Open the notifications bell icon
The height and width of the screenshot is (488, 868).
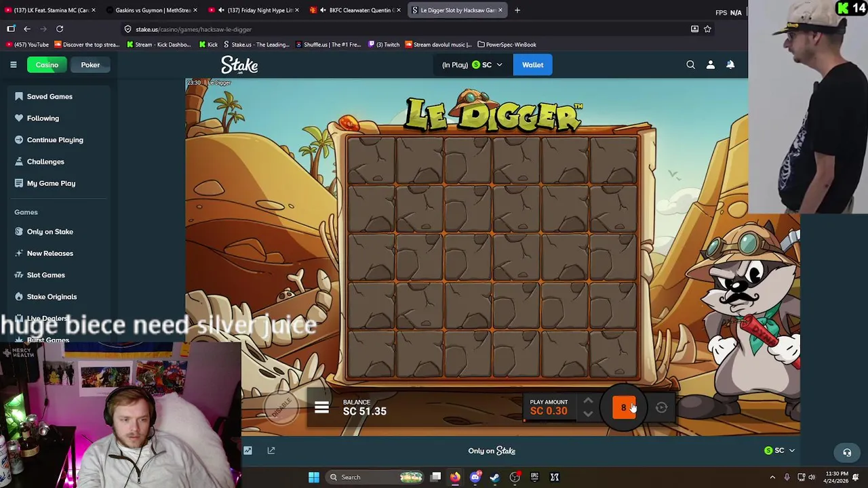click(x=730, y=64)
